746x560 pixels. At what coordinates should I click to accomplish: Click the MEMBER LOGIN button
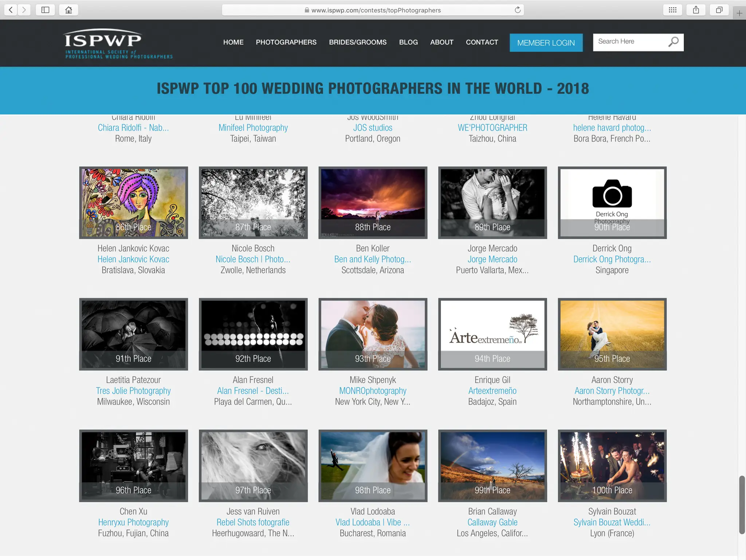(546, 43)
